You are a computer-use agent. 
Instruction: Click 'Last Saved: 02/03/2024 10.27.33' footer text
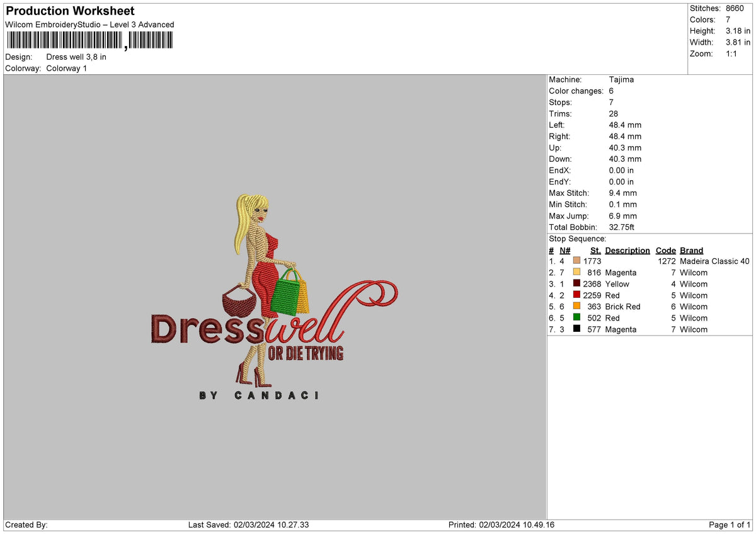248,525
